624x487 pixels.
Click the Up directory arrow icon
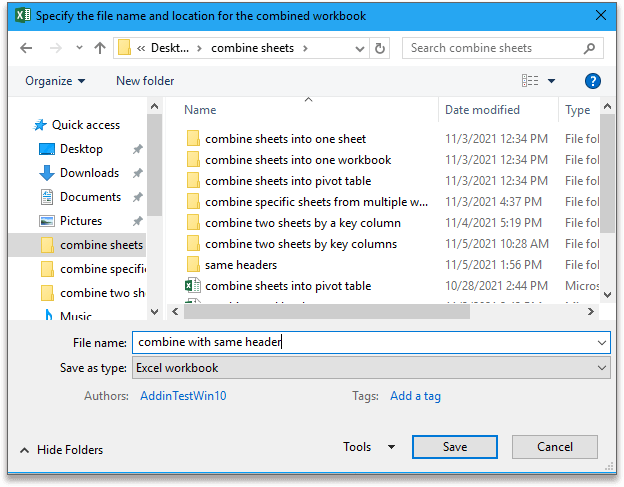click(100, 48)
